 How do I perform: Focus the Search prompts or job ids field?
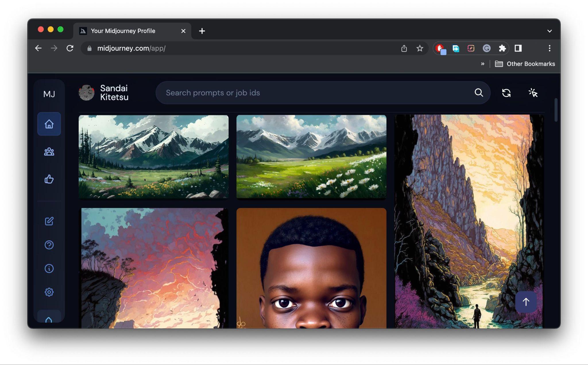pos(323,93)
